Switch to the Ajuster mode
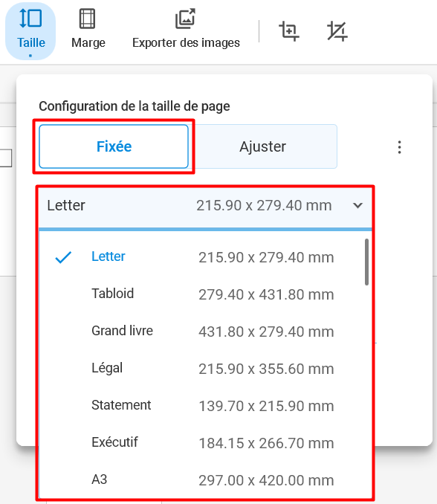Viewport: 437px width, 504px height. click(262, 146)
